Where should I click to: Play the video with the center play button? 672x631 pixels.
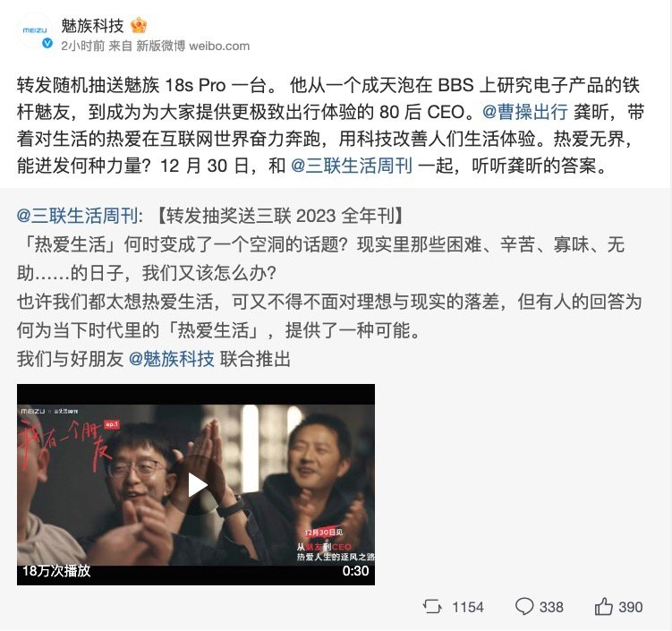[197, 485]
